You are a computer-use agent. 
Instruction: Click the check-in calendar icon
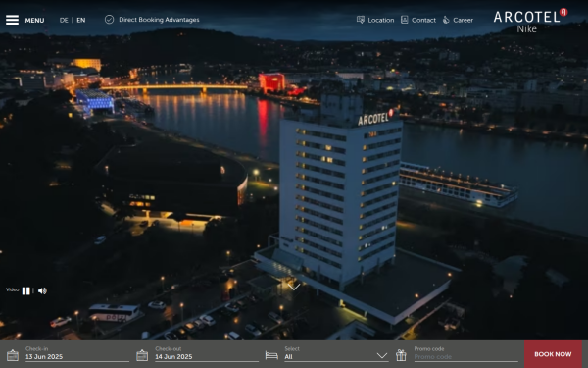[13, 355]
